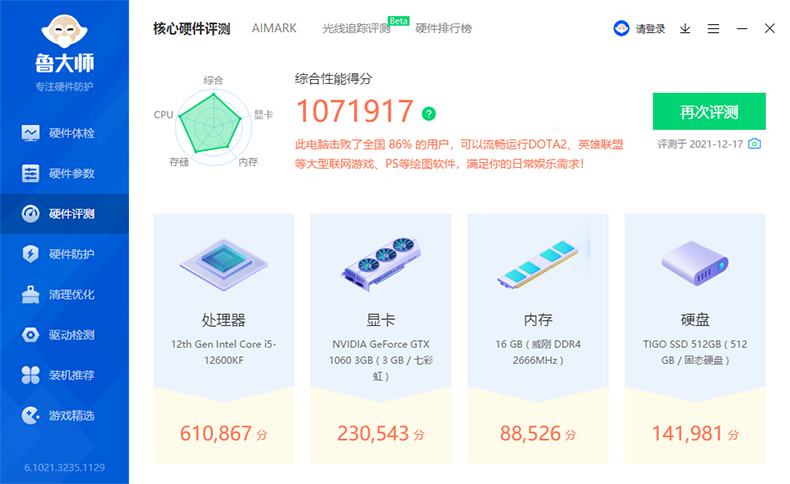Open 硬件防护 shield icon

(x=31, y=254)
